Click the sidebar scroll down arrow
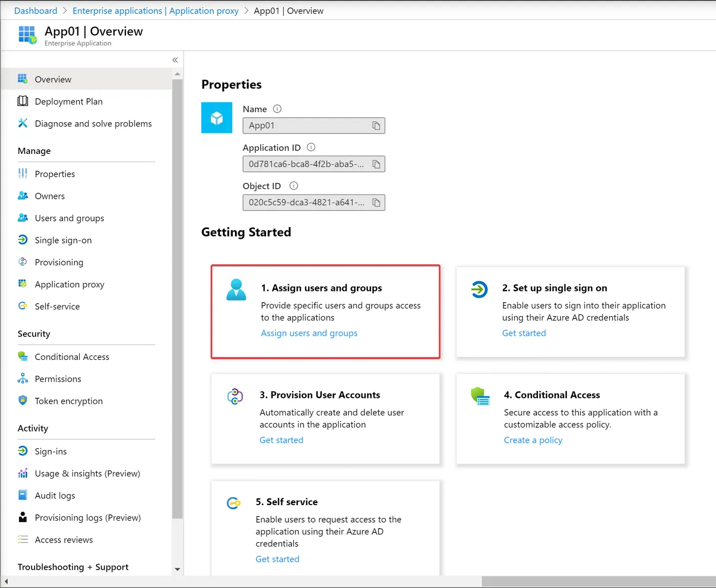Screen dimensions: 716x588 (x=177, y=569)
